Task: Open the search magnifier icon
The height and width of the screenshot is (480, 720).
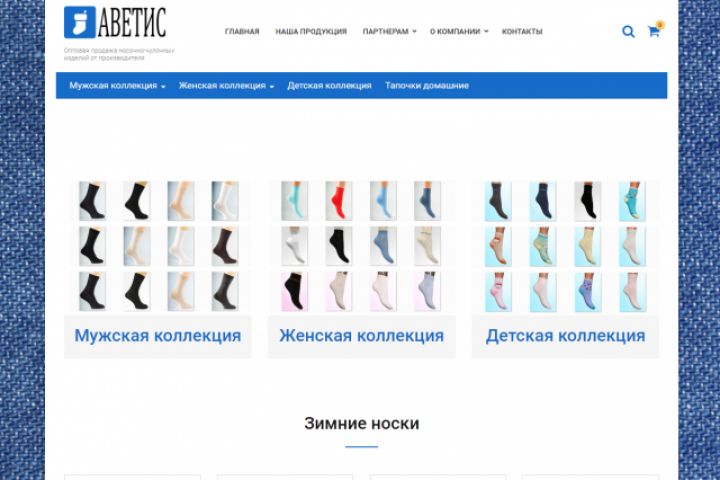Action: 628,31
